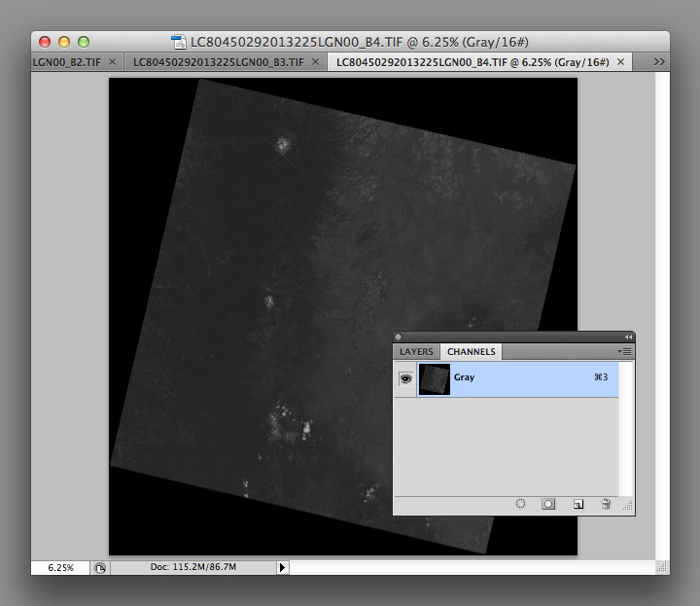Select the Gray channel name
Screen dimensions: 700x606
(x=465, y=377)
